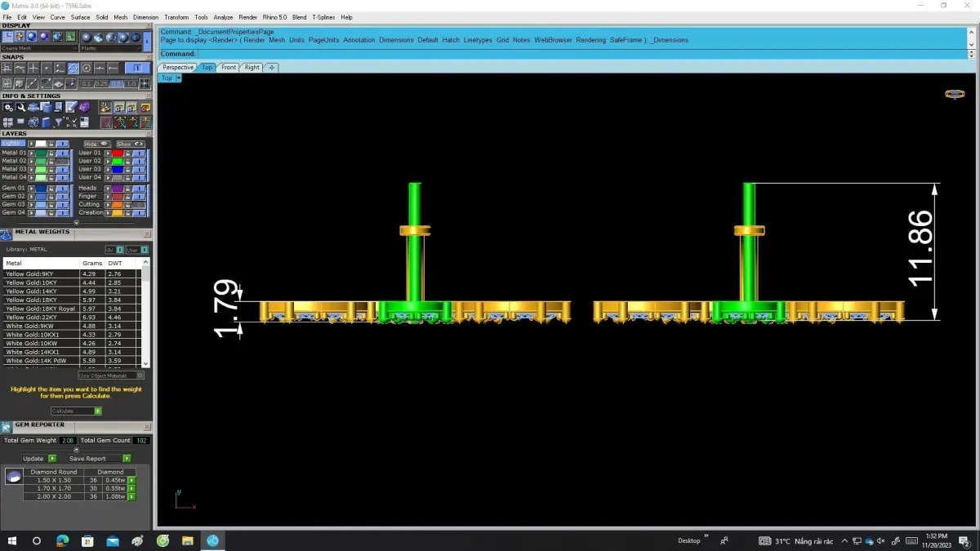Viewport: 980px width, 551px height.
Task: Expand the Metal 03 layer arrow
Action: coord(31,170)
